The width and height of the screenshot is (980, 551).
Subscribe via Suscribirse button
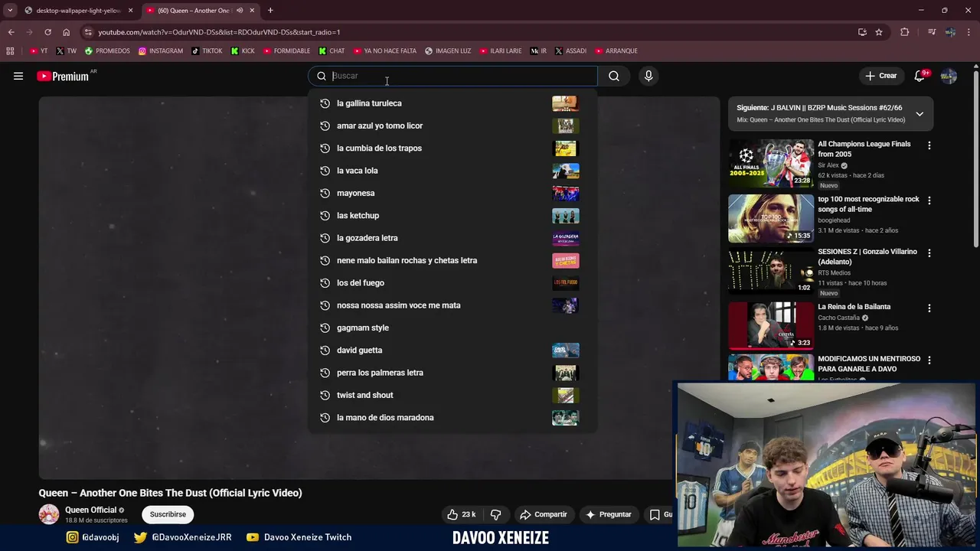click(x=168, y=514)
